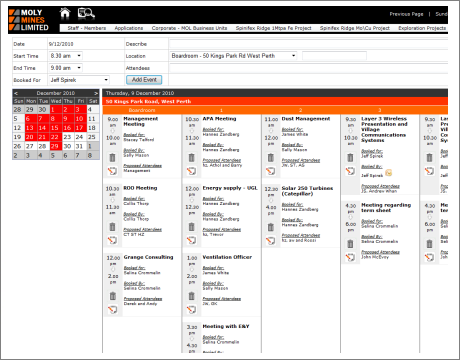Screen dimensions: 460x360
Task: Click the text box beside Location dropdown
Action: coord(334,56)
